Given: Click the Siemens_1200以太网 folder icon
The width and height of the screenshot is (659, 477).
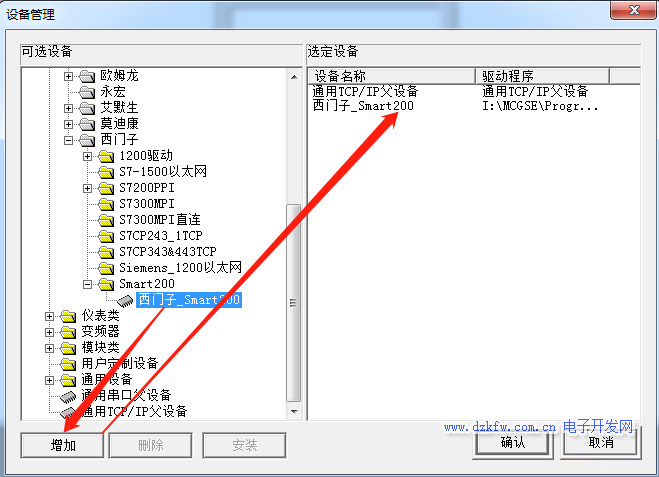Looking at the screenshot, I should [106, 268].
